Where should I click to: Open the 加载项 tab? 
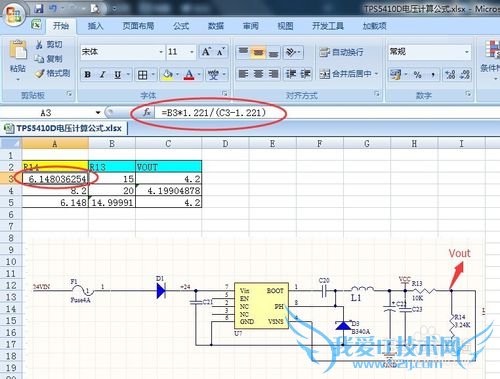[375, 26]
